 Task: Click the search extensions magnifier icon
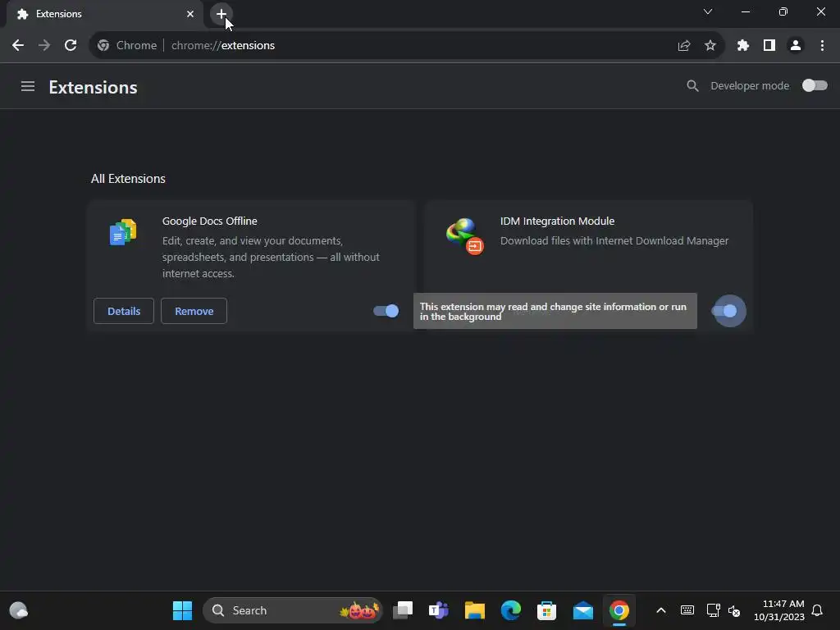point(692,85)
